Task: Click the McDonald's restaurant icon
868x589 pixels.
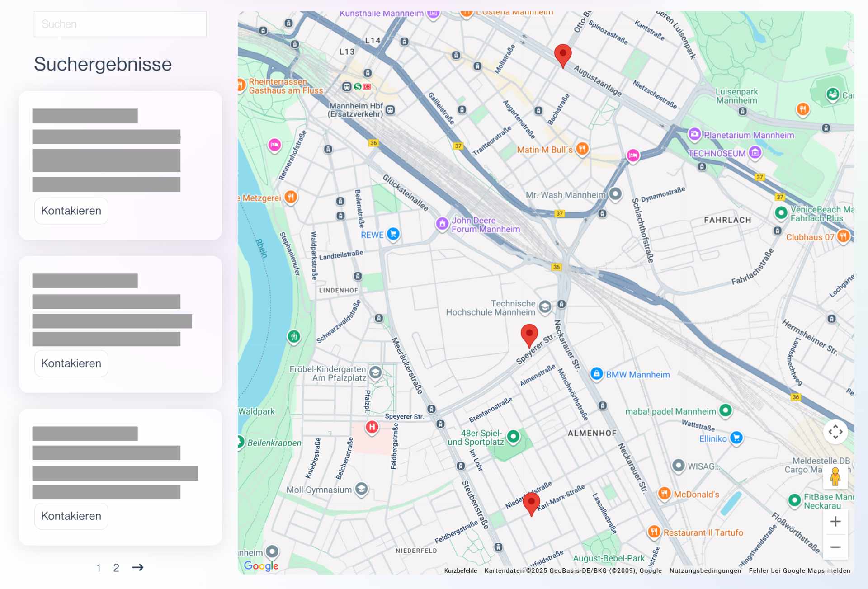Action: 664,494
